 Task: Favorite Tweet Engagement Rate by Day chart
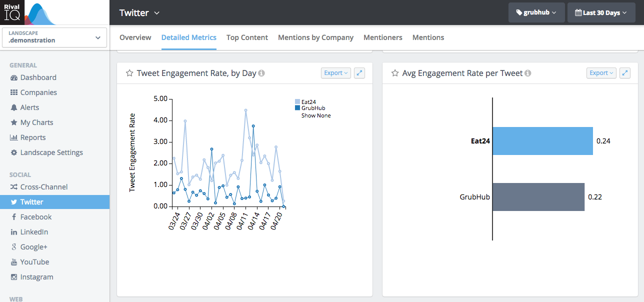click(x=129, y=73)
